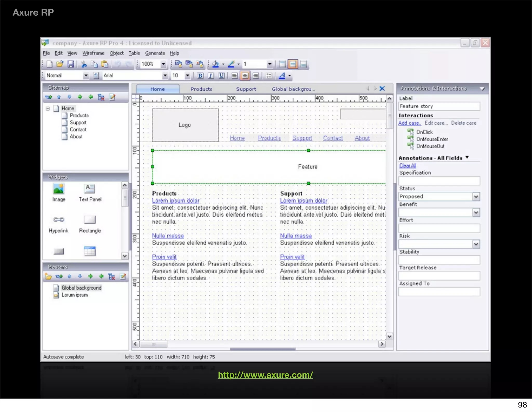Set text alignment to left
The width and height of the screenshot is (532, 412).
(234, 76)
